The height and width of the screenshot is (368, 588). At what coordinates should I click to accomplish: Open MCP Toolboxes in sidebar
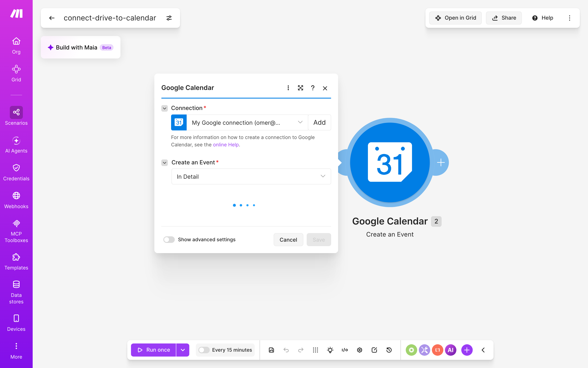tap(16, 231)
